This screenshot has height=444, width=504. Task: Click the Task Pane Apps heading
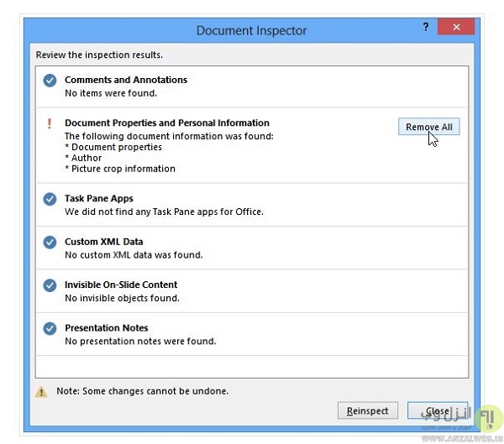click(99, 199)
